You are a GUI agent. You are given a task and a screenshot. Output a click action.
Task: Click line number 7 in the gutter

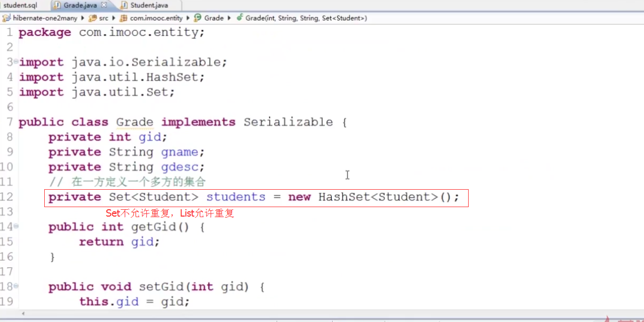pos(9,122)
